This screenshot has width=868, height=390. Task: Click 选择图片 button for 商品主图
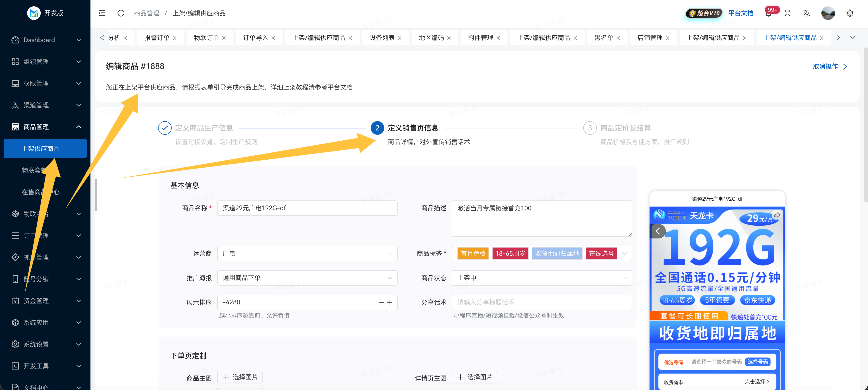tap(240, 377)
